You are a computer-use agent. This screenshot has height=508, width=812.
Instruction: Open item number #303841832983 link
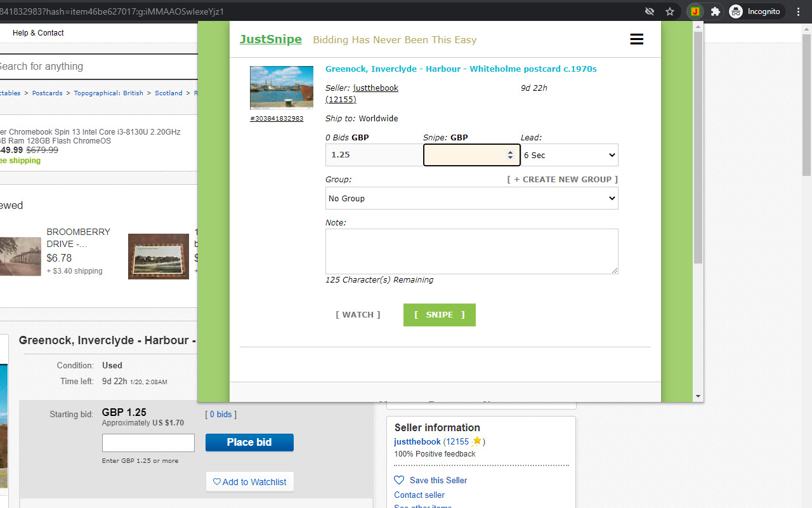click(277, 118)
